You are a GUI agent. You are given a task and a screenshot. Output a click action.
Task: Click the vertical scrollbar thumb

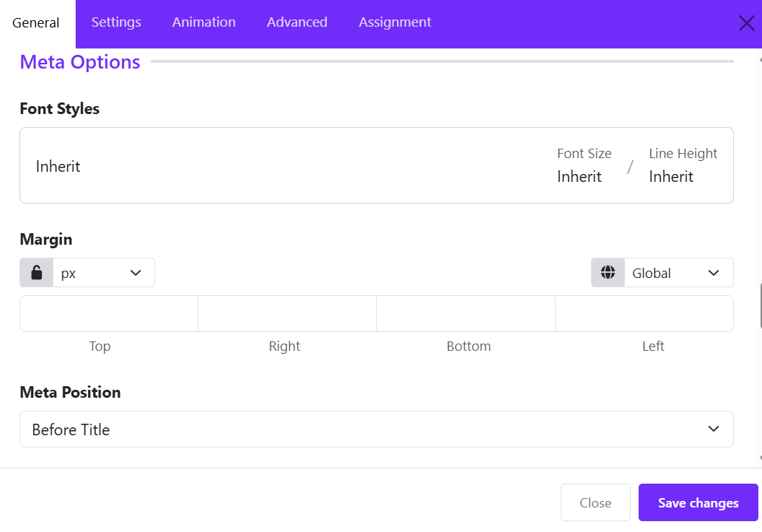coord(760,306)
